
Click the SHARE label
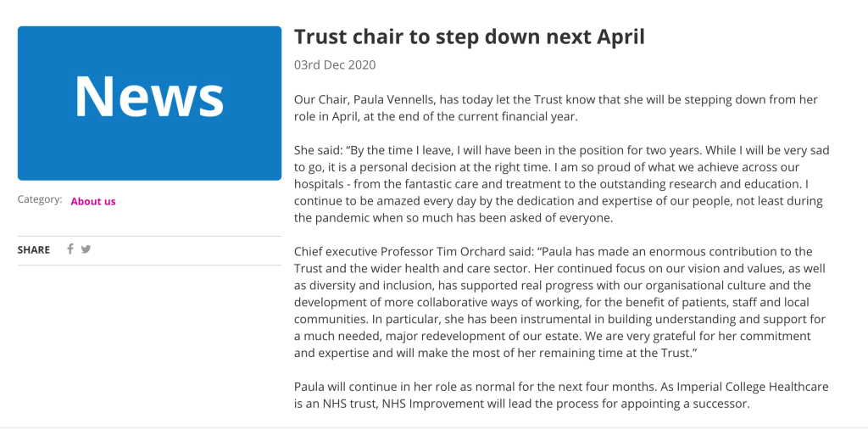(x=34, y=250)
